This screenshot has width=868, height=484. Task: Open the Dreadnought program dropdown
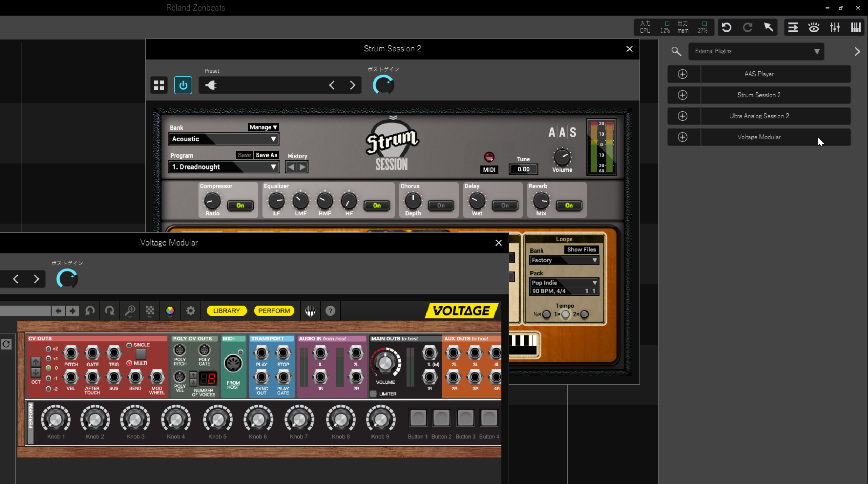pos(223,167)
